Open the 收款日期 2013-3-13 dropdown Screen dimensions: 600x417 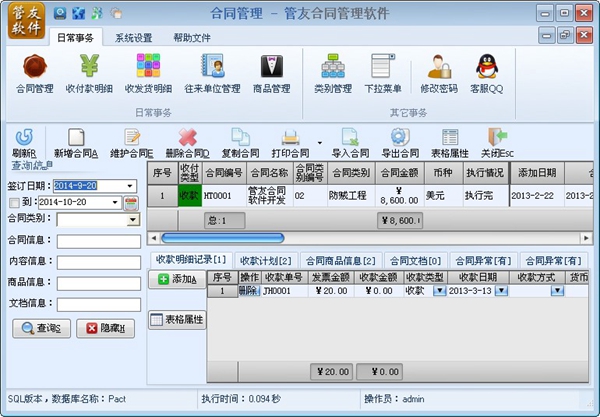[501, 291]
